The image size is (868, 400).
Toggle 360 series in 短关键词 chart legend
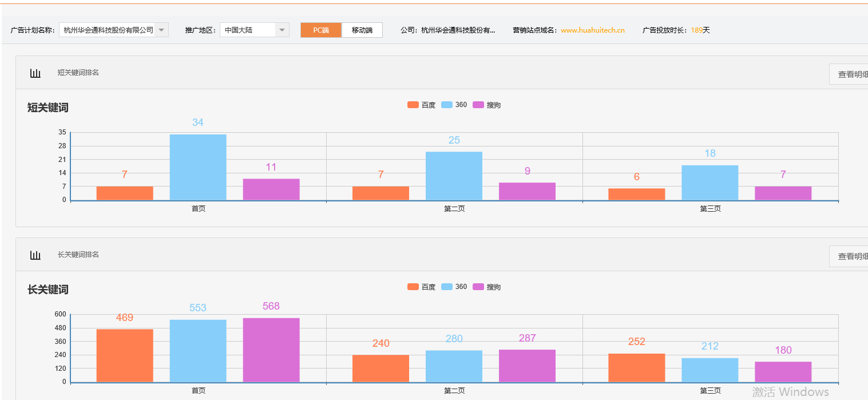click(455, 105)
